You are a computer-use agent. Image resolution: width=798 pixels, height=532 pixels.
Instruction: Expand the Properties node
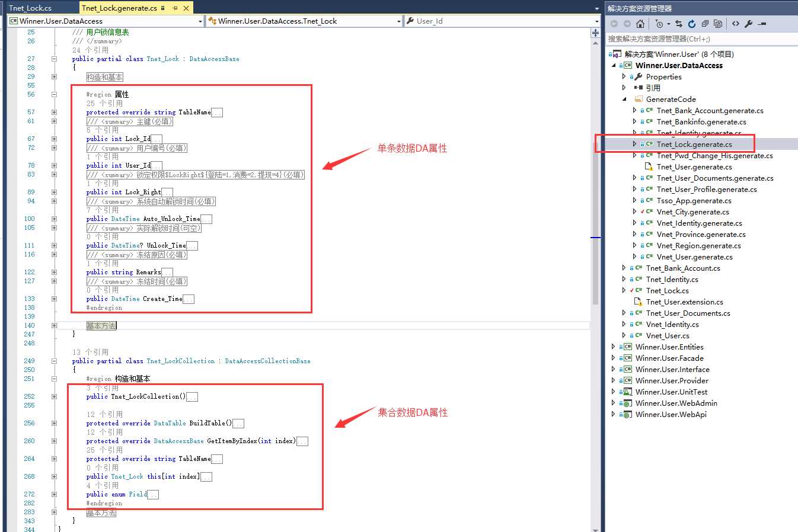(624, 76)
